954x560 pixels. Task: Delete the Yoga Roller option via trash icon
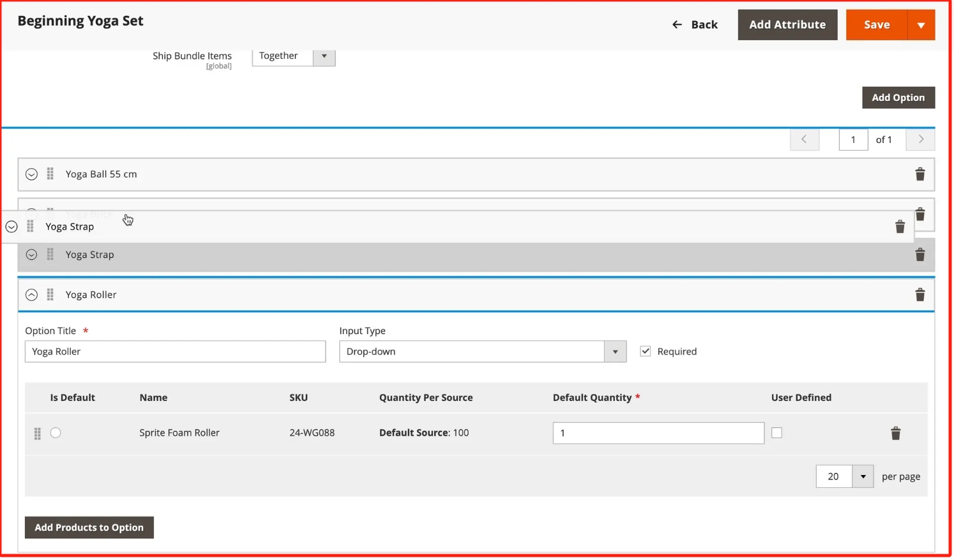[x=920, y=294]
